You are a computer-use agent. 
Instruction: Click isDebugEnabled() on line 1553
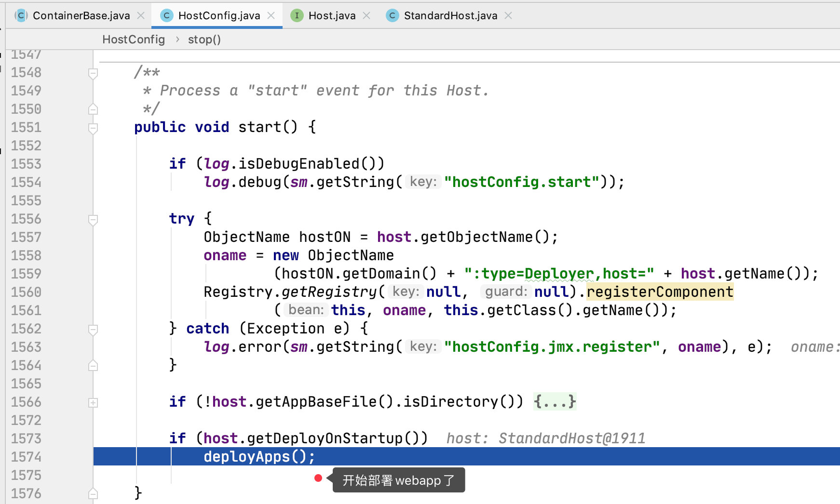[307, 163]
